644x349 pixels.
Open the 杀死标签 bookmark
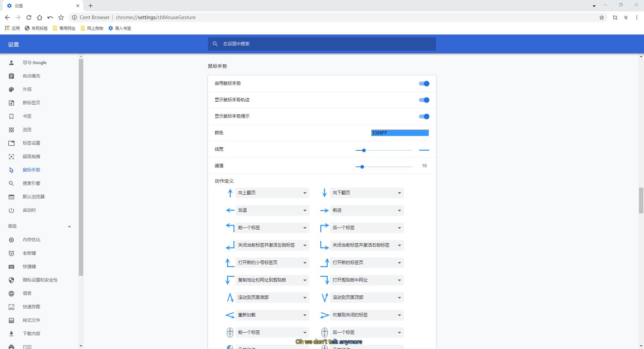36,29
